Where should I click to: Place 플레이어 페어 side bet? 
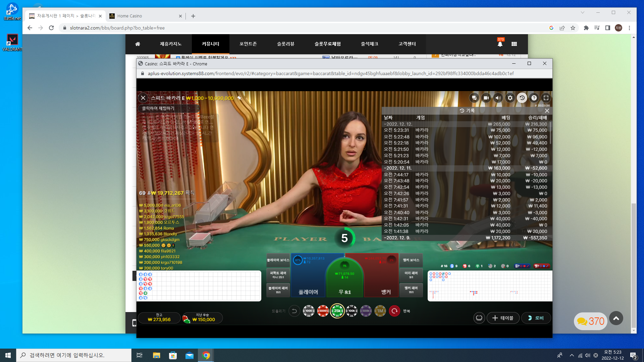pyautogui.click(x=278, y=290)
